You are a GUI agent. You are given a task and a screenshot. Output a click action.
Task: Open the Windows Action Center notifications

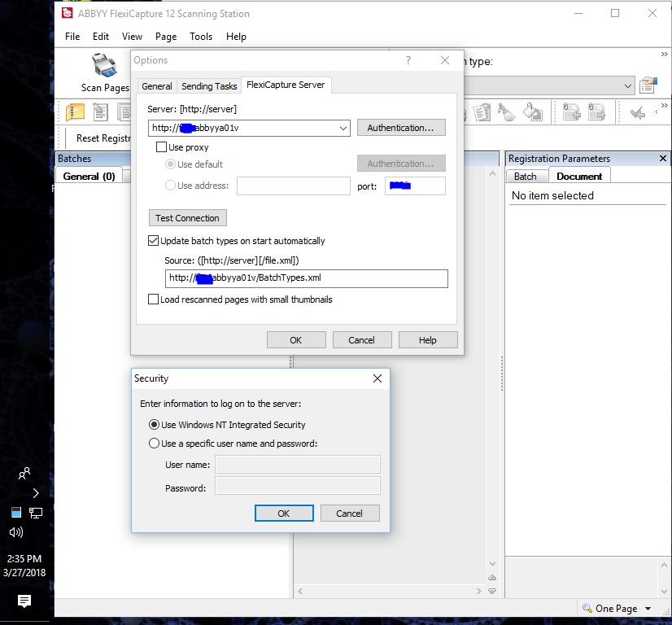24,601
